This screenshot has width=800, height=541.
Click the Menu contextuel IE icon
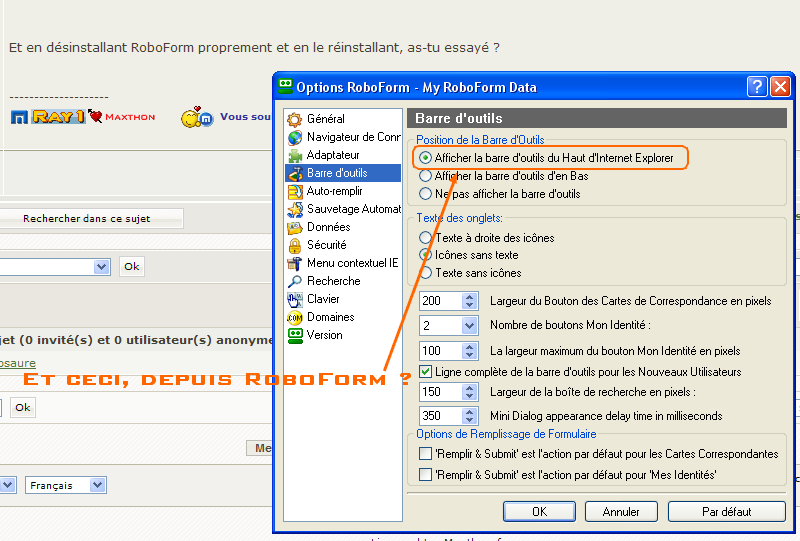(x=294, y=263)
